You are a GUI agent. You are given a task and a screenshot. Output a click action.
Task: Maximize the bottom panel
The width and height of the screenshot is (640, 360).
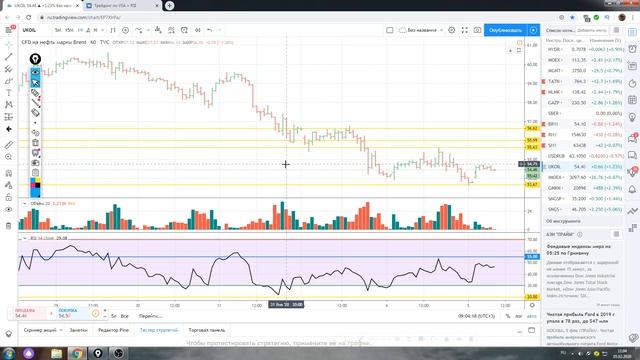tap(531, 330)
